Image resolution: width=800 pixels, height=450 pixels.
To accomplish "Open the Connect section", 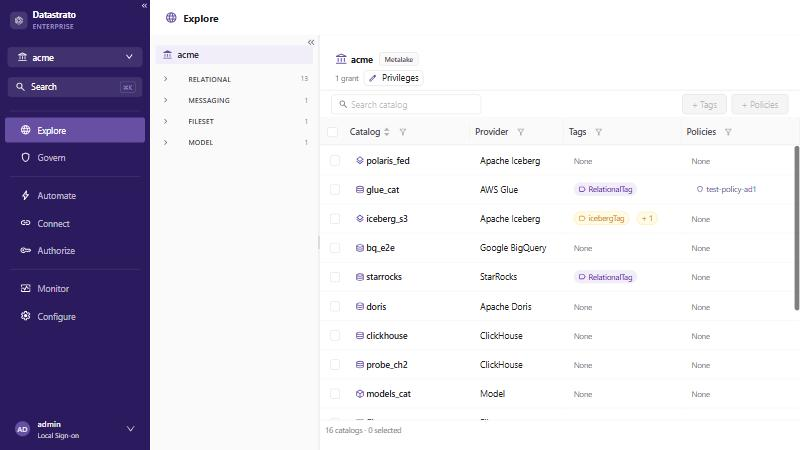I will 75,223.
